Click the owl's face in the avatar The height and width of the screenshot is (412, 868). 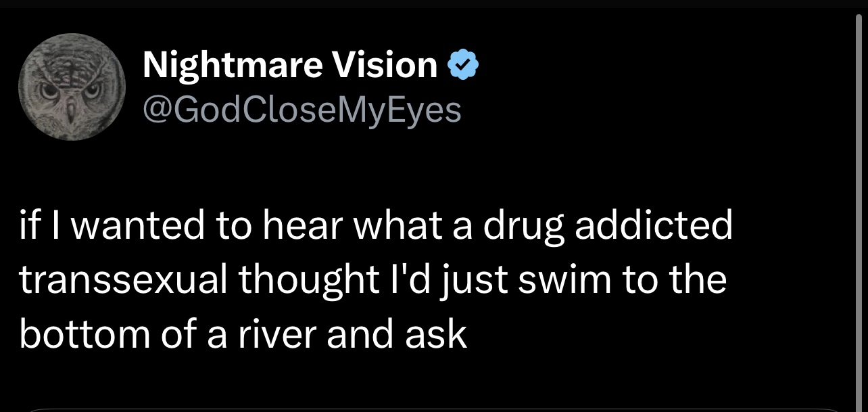click(x=72, y=87)
